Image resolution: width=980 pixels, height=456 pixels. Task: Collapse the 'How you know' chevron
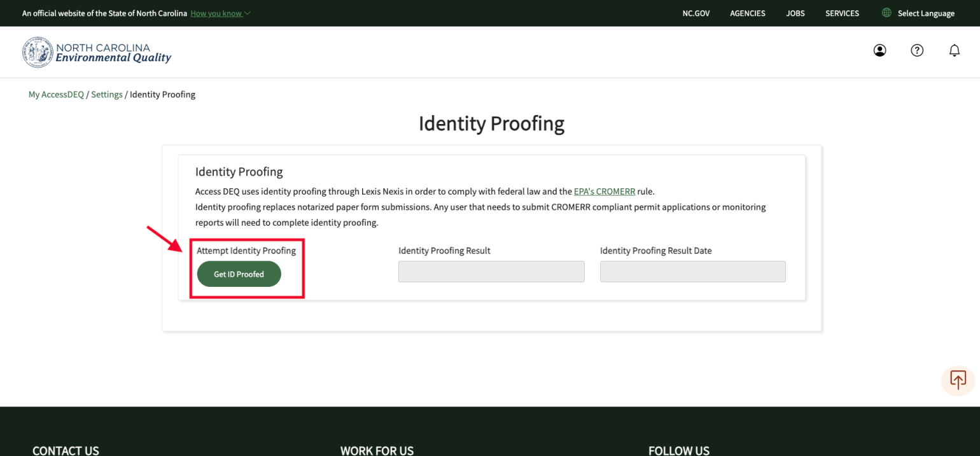pos(248,12)
